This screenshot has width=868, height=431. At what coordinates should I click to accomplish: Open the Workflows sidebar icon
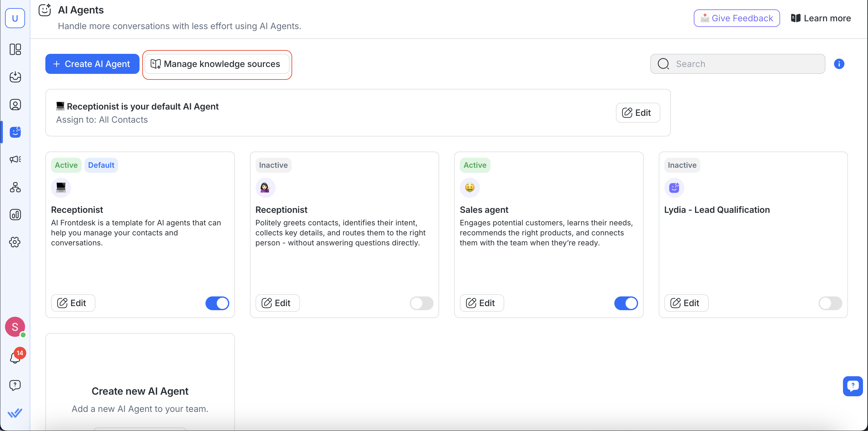click(15, 187)
